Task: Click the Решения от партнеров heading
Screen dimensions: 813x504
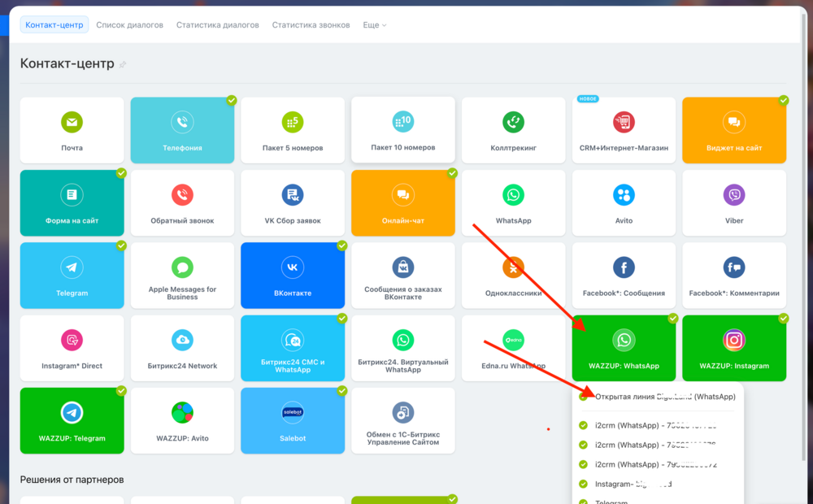Action: [x=72, y=480]
